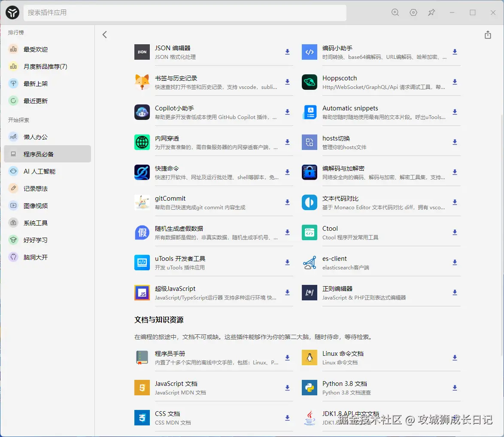Select 最新上架 in sidebar

[x=47, y=84]
